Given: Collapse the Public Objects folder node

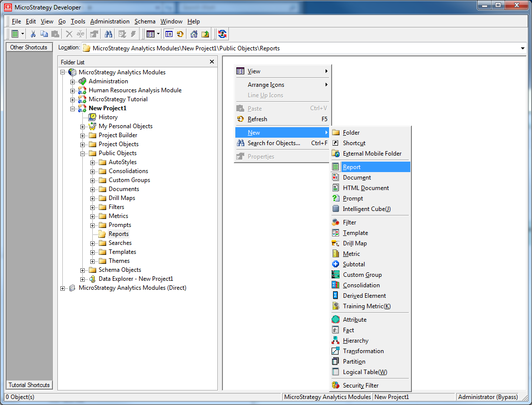Looking at the screenshot, I should point(83,153).
